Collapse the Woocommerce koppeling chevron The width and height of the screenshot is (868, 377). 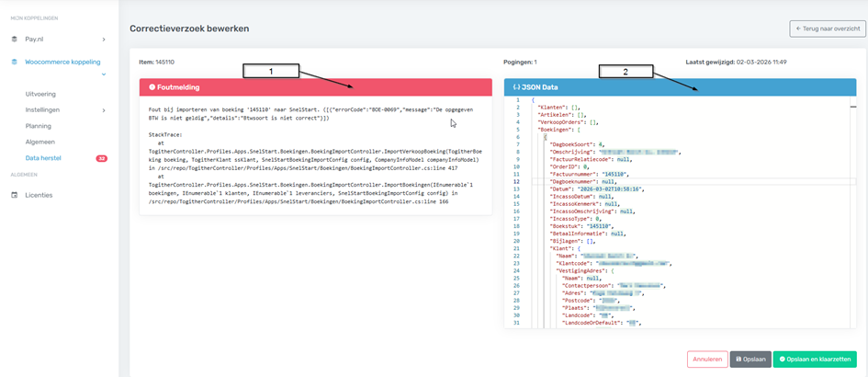pos(104,74)
